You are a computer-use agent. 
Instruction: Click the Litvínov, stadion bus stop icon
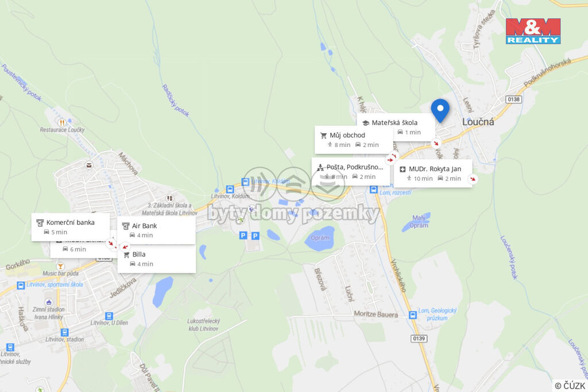click(64, 332)
